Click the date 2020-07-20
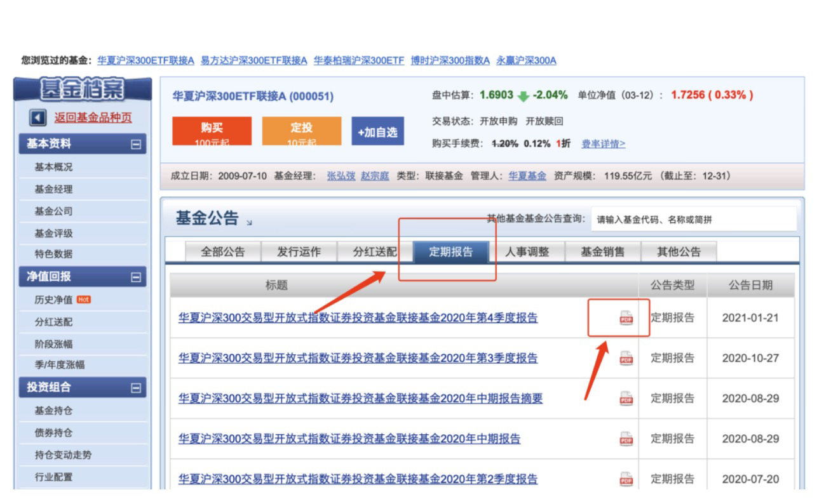Image resolution: width=817 pixels, height=504 pixels. pyautogui.click(x=750, y=479)
